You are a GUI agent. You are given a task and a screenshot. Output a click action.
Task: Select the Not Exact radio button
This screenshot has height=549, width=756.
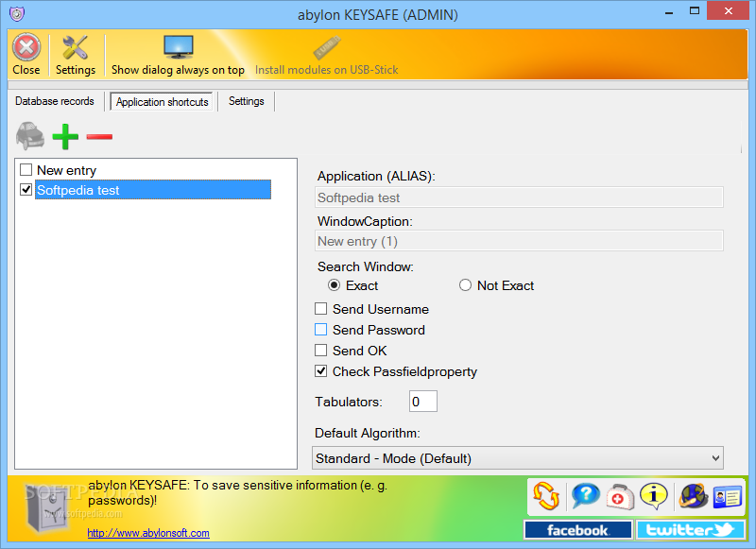coord(465,284)
